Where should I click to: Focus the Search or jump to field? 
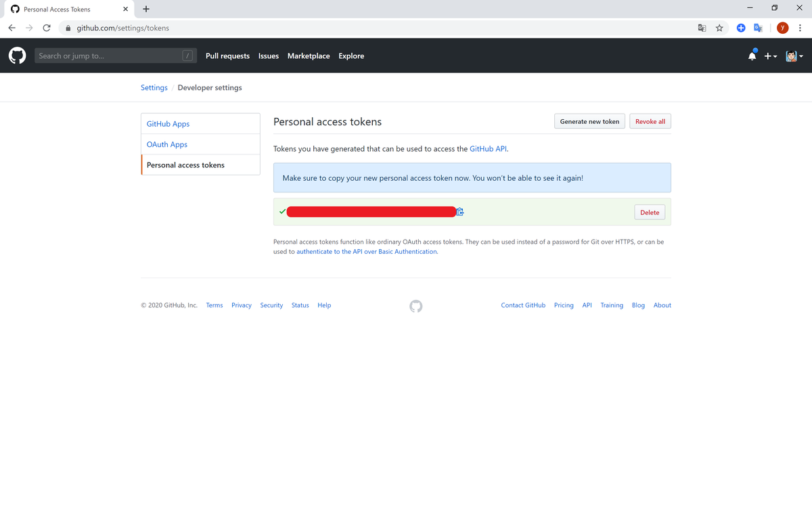click(x=116, y=56)
